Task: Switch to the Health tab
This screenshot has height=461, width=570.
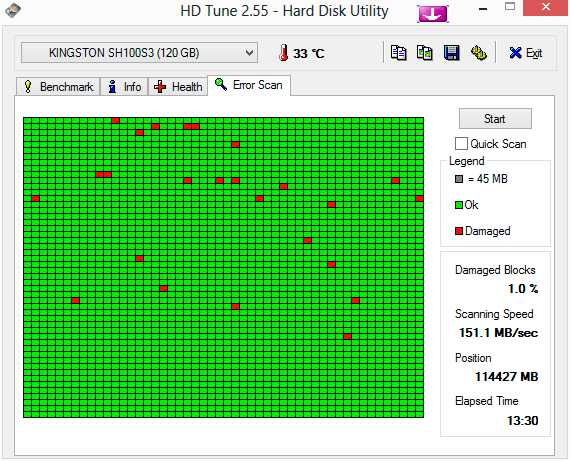Action: [178, 87]
